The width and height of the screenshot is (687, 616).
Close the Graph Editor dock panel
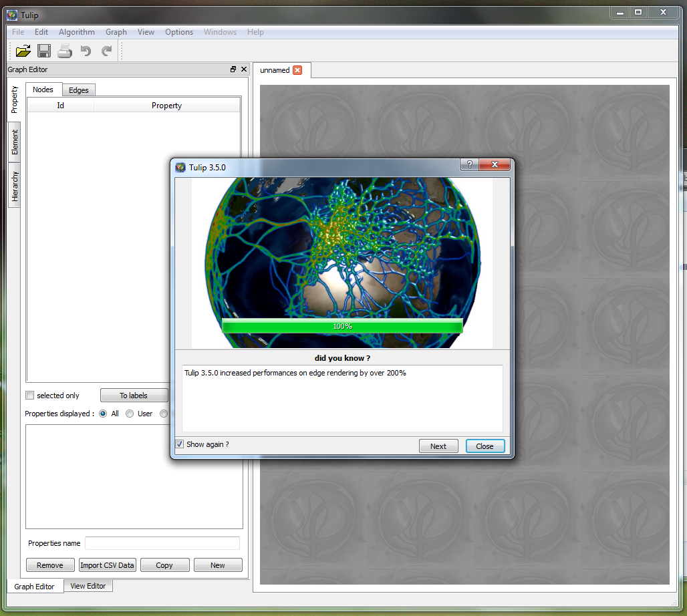[x=244, y=69]
